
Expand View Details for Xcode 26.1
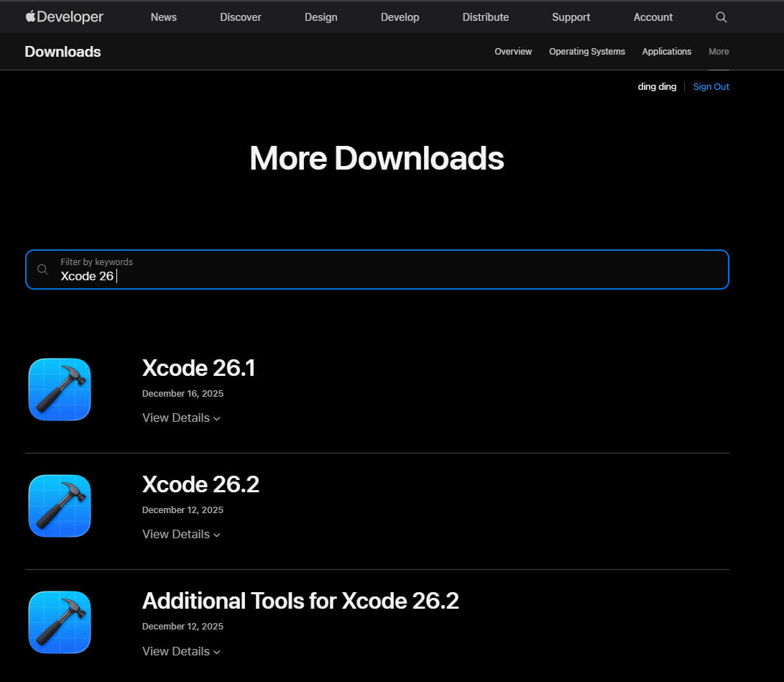pyautogui.click(x=181, y=418)
